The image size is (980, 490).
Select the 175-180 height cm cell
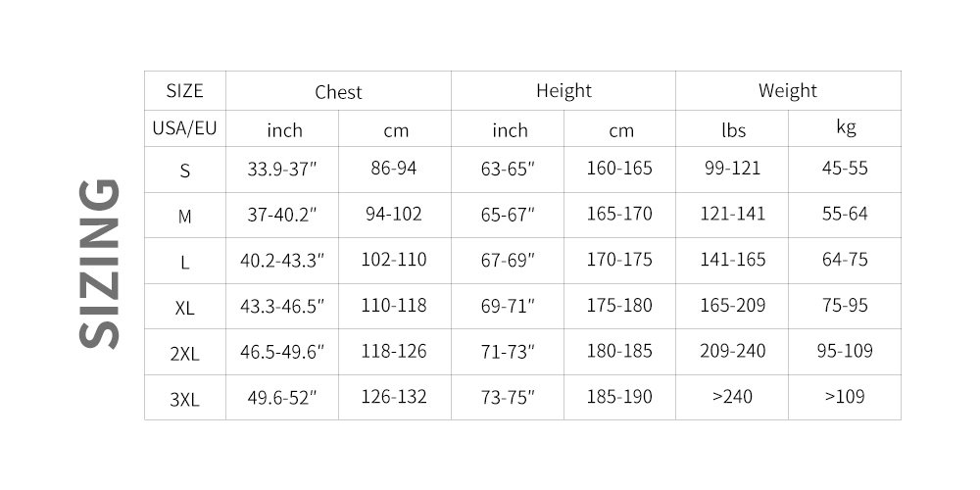[x=619, y=306]
